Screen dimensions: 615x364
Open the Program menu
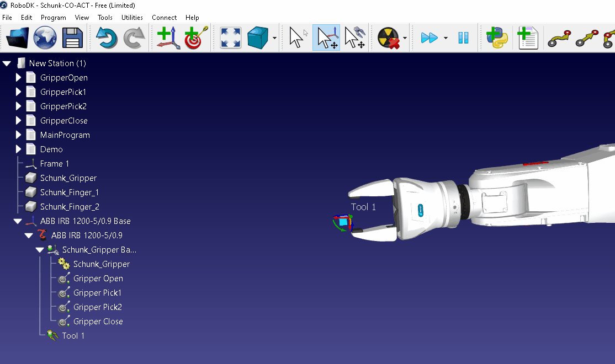[54, 18]
